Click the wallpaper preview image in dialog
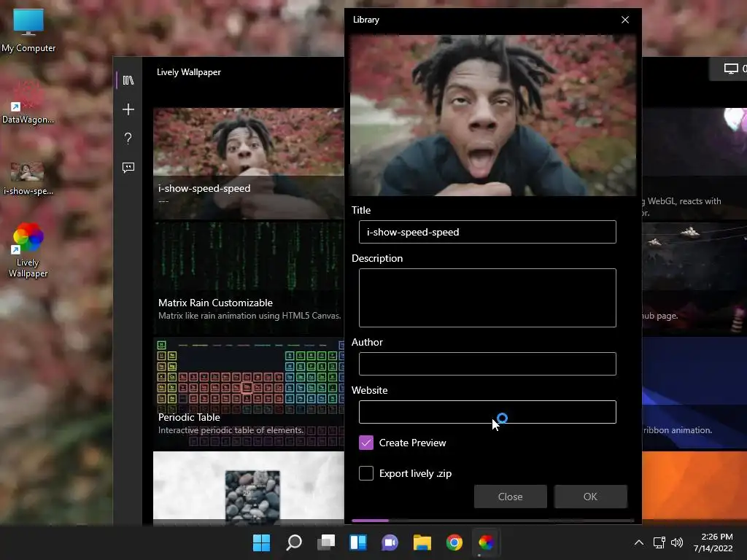 coord(493,115)
